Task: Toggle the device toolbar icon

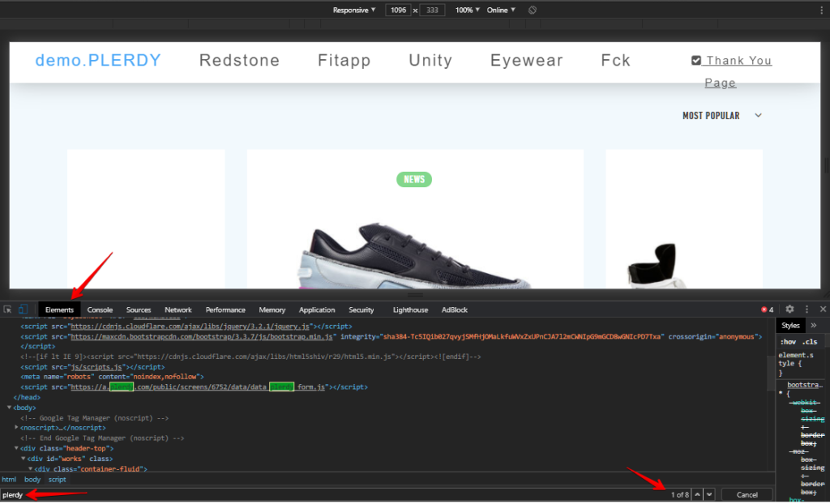Action: [x=23, y=310]
